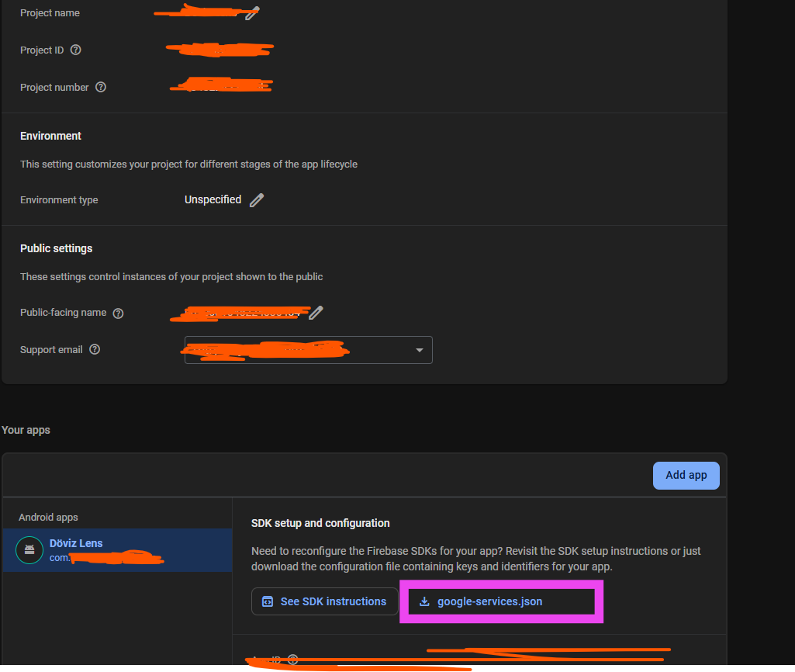Click the pencil icon beside Project name
This screenshot has width=795, height=672.
pos(251,13)
